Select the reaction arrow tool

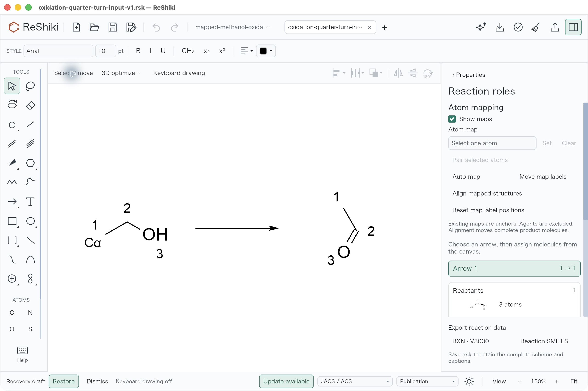(12, 201)
